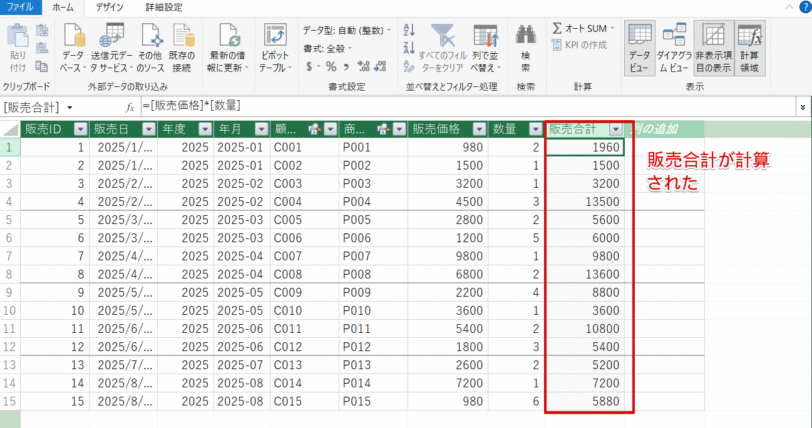Decrease decimal places icon

[x=380, y=66]
